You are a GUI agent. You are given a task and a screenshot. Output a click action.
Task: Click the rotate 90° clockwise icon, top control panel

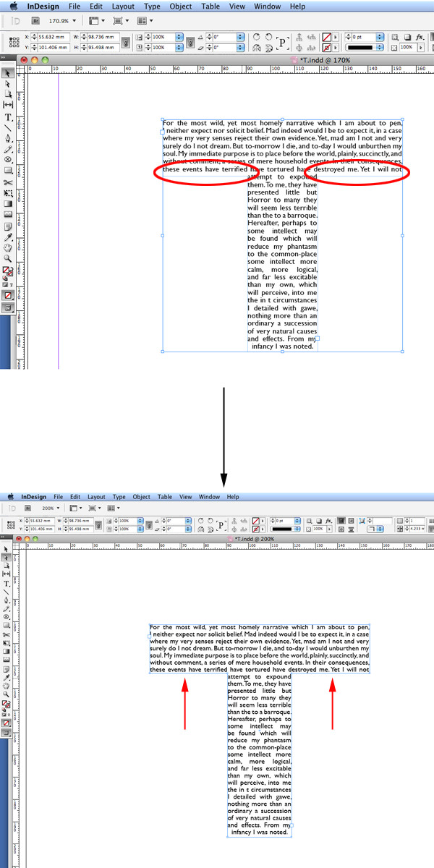pyautogui.click(x=257, y=36)
